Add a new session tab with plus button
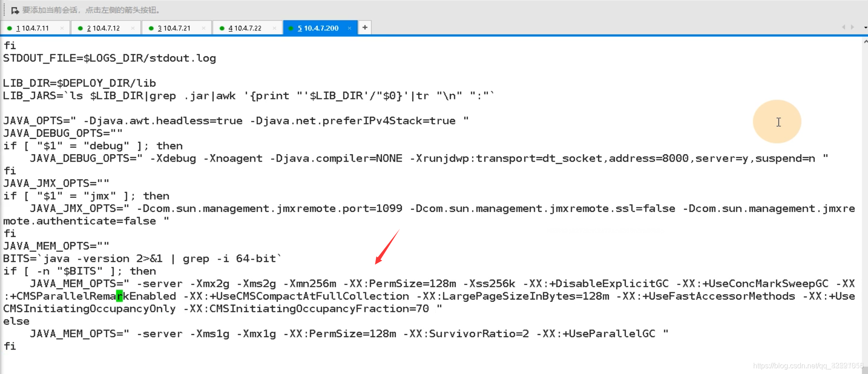Viewport: 868px width, 374px height. (x=365, y=28)
